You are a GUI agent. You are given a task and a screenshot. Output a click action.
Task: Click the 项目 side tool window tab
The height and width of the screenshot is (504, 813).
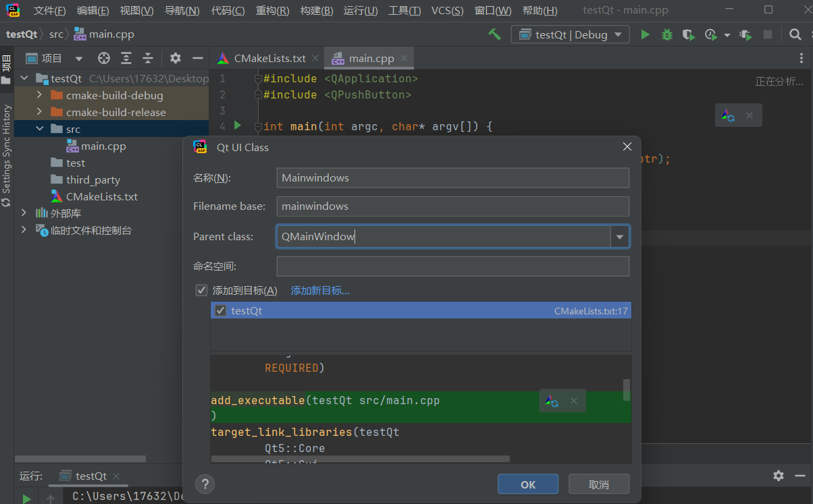click(x=6, y=71)
